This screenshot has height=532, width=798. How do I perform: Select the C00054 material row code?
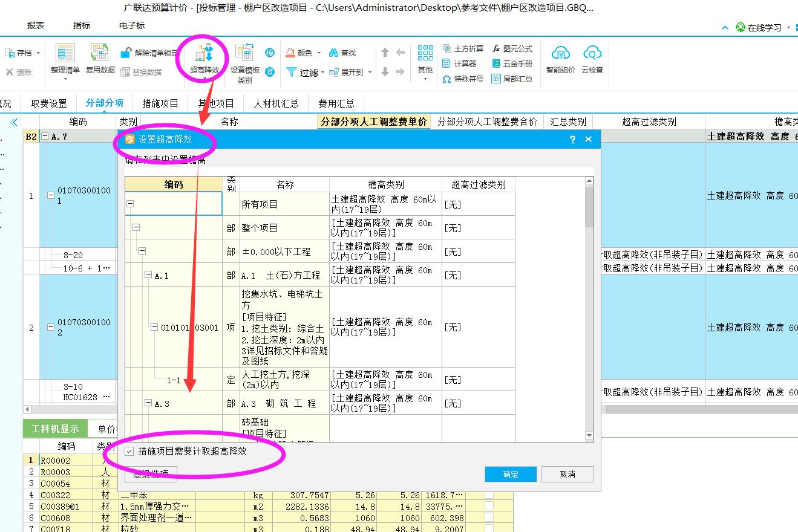coord(55,483)
